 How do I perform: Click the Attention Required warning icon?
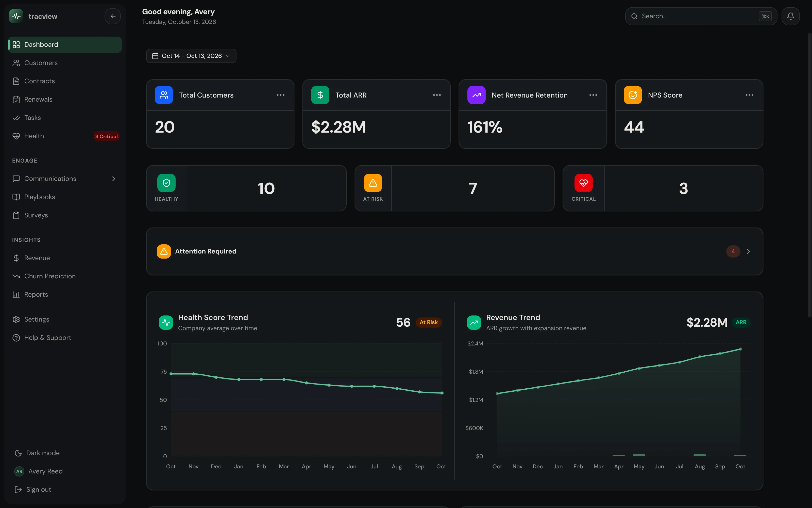click(x=164, y=251)
